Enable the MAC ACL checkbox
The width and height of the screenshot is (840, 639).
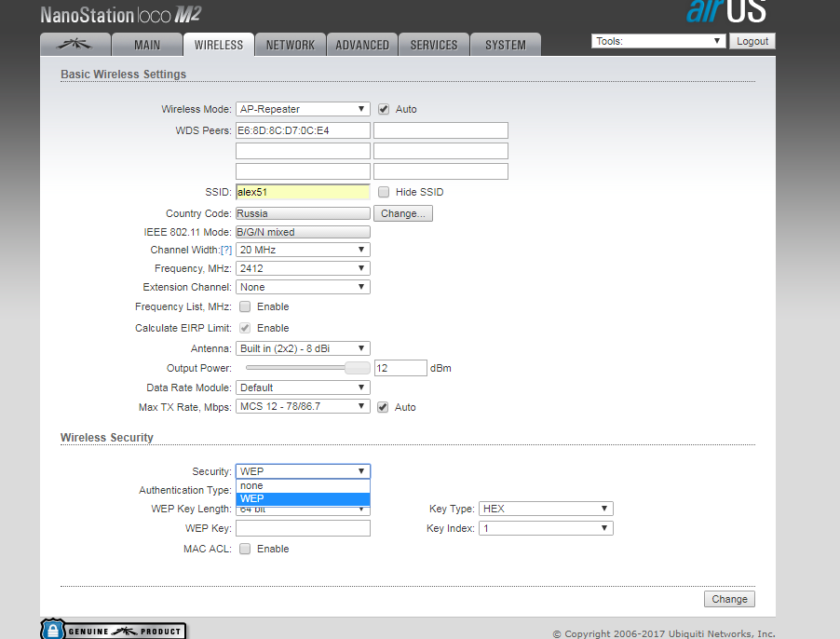pyautogui.click(x=245, y=549)
